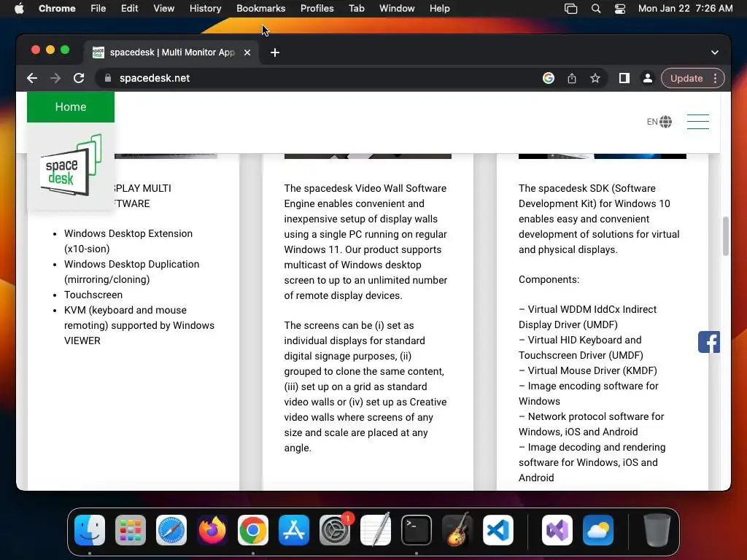Open the Facebook side link

[709, 342]
